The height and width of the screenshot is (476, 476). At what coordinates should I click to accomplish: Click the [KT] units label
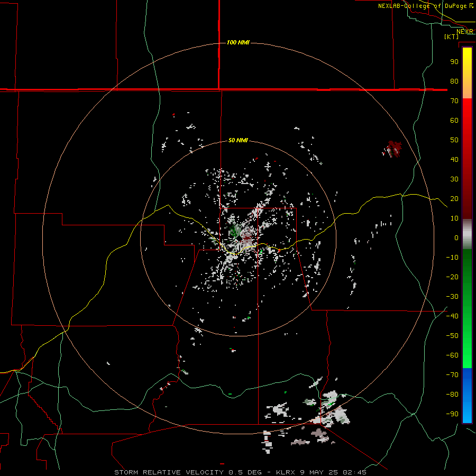(x=452, y=36)
